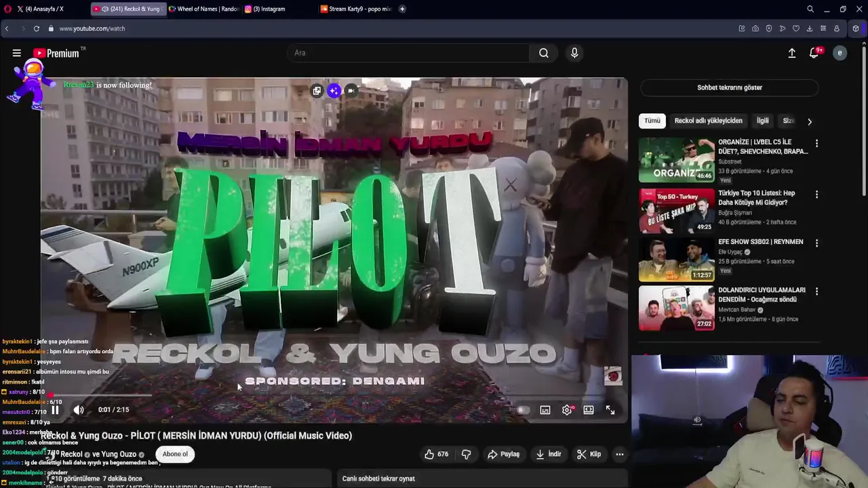Open the YouTube hamburger guide menu

click(x=16, y=53)
